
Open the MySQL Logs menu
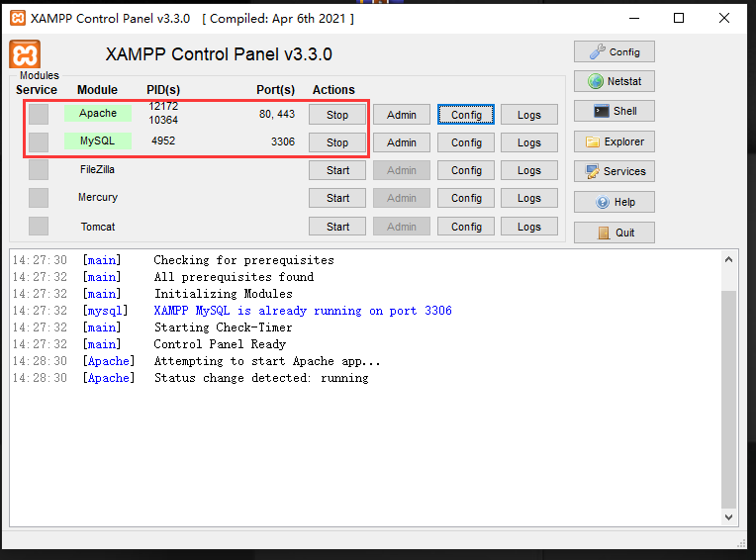point(529,142)
